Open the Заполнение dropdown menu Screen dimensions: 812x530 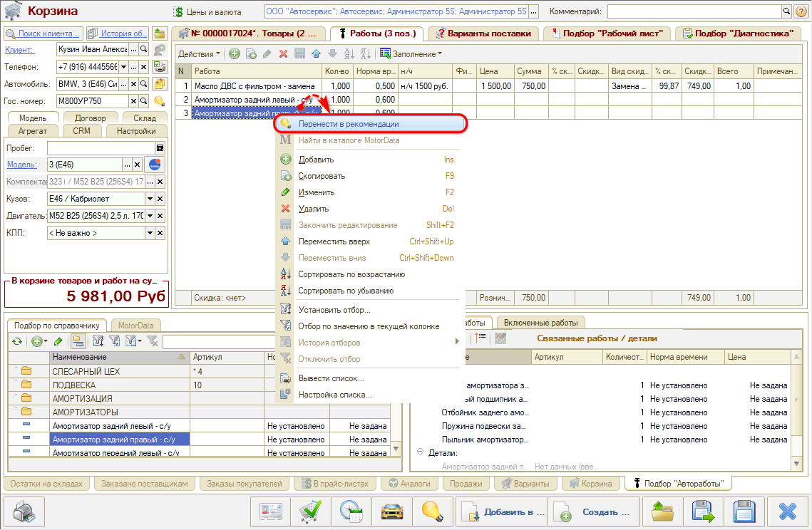[x=411, y=54]
